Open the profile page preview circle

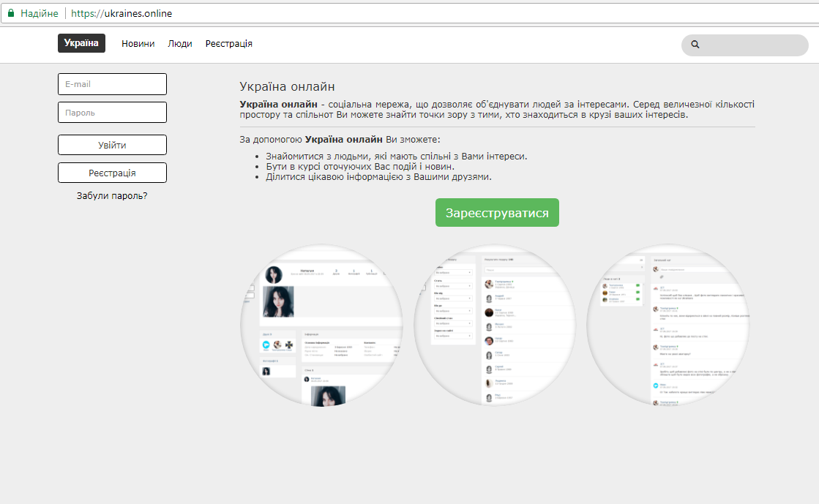[x=321, y=325]
